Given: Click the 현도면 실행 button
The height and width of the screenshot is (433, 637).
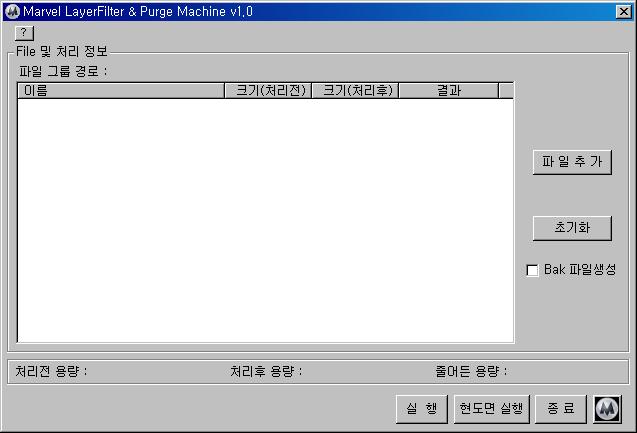Looking at the screenshot, I should (x=492, y=409).
